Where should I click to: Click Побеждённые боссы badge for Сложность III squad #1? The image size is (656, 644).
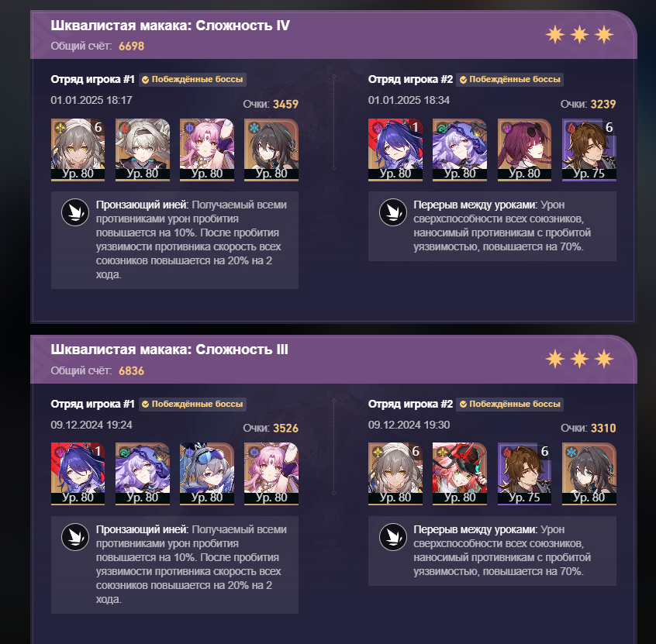pos(192,404)
